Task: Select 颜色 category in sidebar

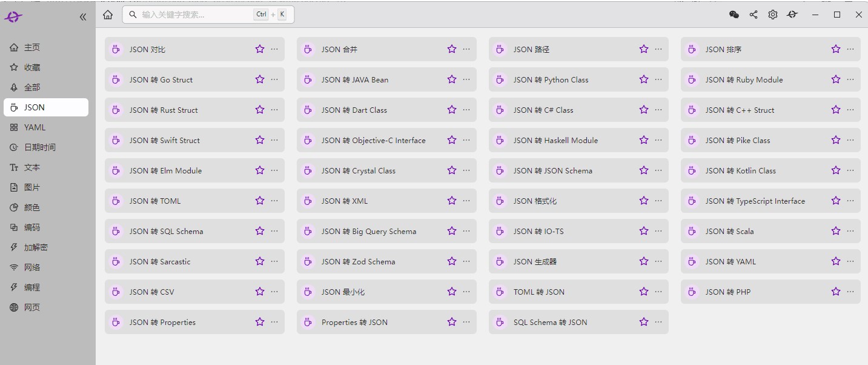Action: (46, 207)
